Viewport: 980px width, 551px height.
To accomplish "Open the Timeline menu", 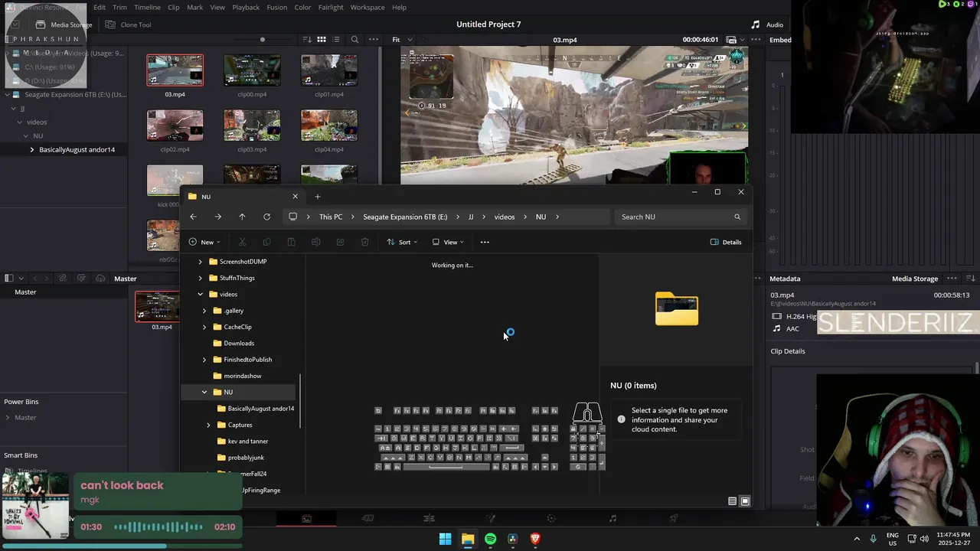I will [147, 7].
